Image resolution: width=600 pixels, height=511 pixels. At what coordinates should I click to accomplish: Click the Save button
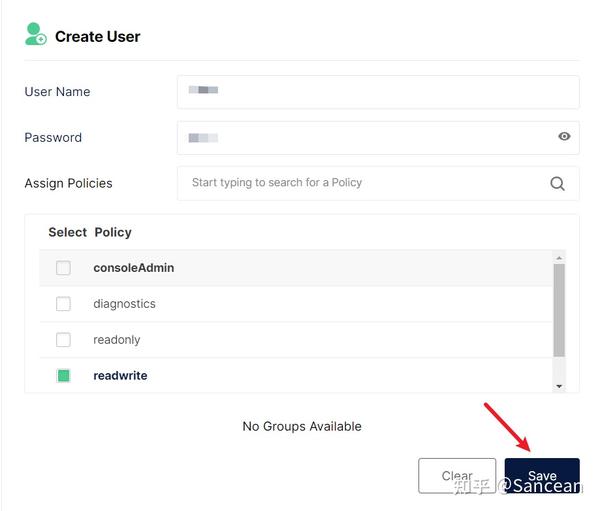[542, 476]
